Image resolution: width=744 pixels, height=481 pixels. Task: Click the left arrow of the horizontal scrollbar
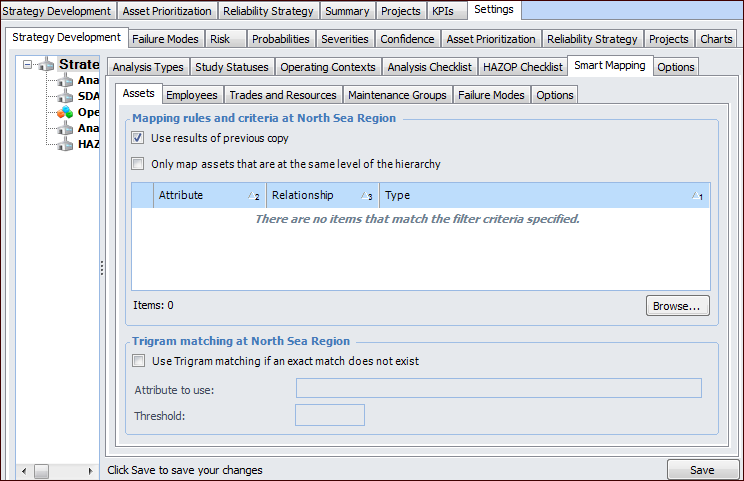[25, 469]
